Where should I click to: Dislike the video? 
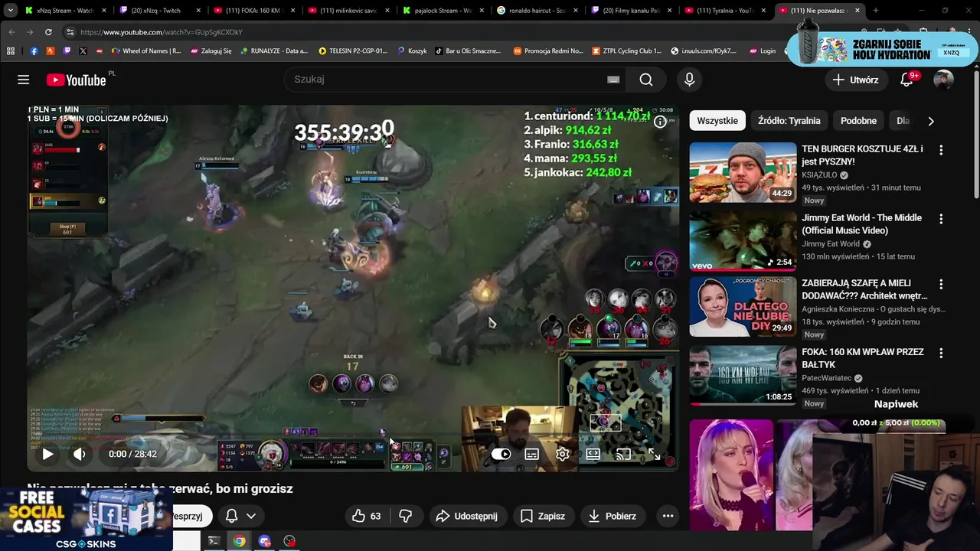(x=406, y=516)
